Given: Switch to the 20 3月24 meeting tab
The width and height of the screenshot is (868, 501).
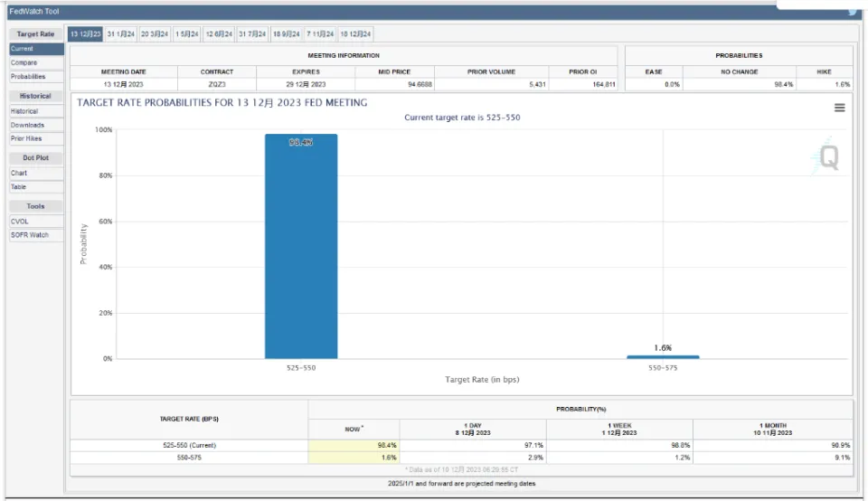Looking at the screenshot, I should (154, 34).
